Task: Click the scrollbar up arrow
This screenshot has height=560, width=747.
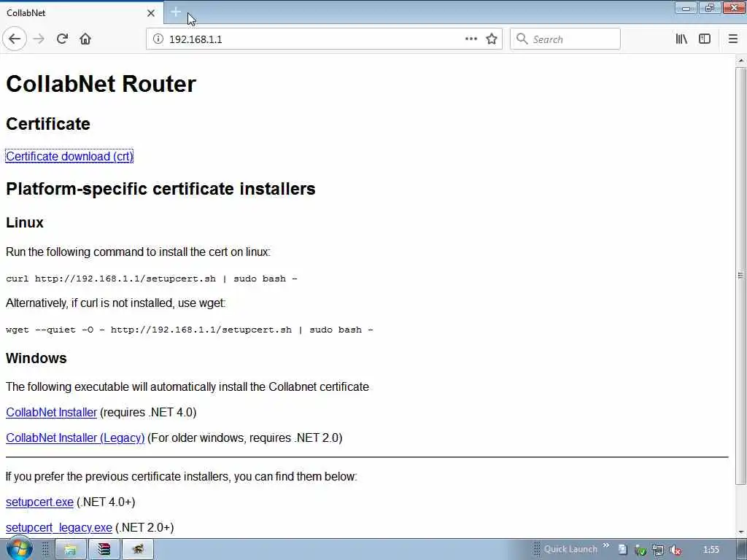Action: (x=741, y=61)
